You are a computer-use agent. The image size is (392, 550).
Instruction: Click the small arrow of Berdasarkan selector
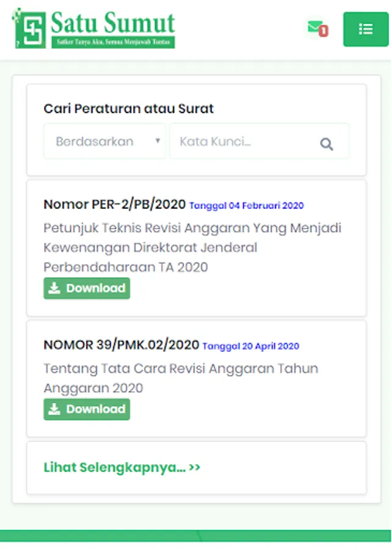pyautogui.click(x=158, y=141)
